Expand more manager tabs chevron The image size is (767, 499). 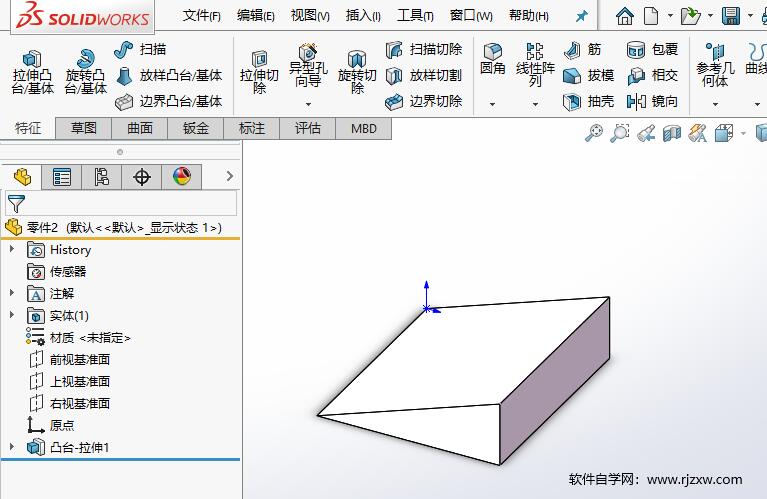[229, 176]
